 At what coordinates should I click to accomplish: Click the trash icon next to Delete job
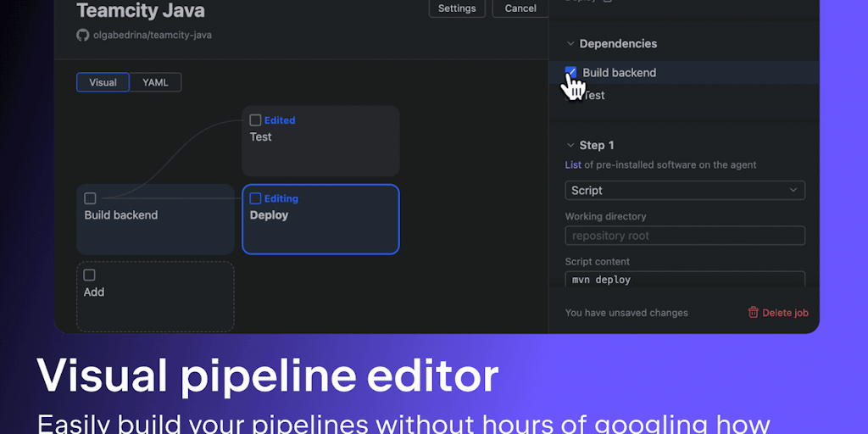[x=753, y=312]
